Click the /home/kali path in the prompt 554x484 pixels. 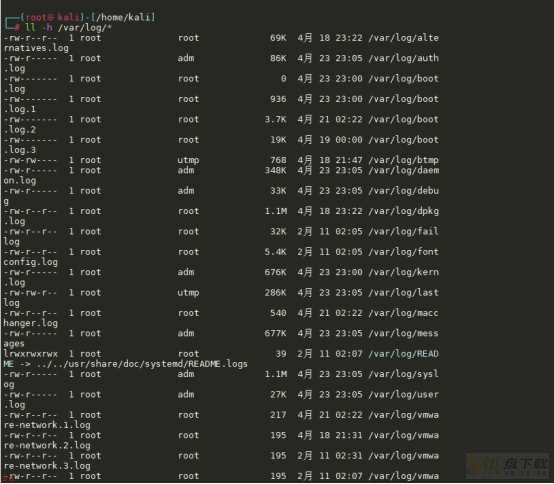click(124, 17)
